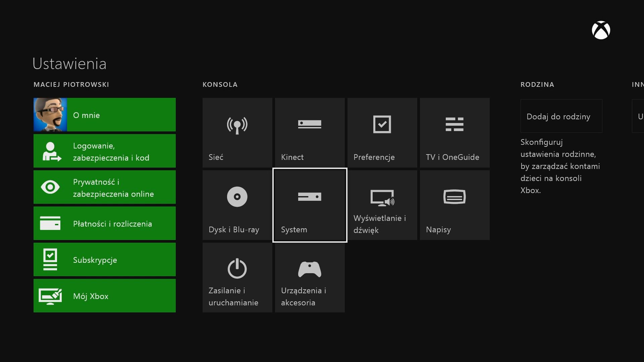644x362 pixels.
Task: Open Prywatność i zabezpieczenia online
Action: pyautogui.click(x=105, y=187)
